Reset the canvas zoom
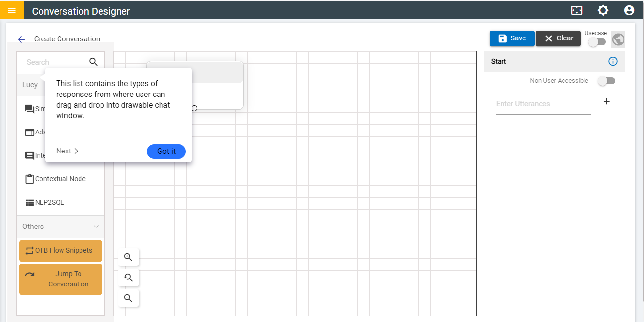Viewport: 644px width, 322px height. 128,278
